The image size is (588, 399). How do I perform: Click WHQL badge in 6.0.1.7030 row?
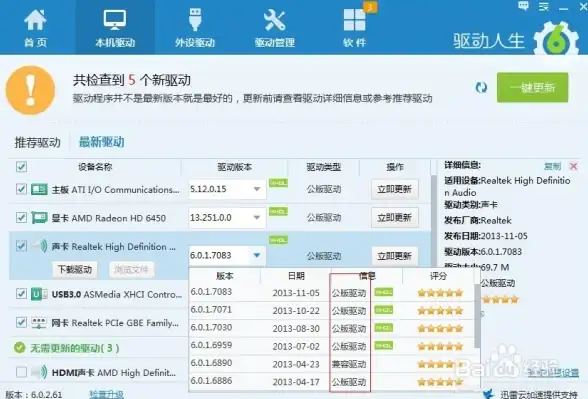384,328
